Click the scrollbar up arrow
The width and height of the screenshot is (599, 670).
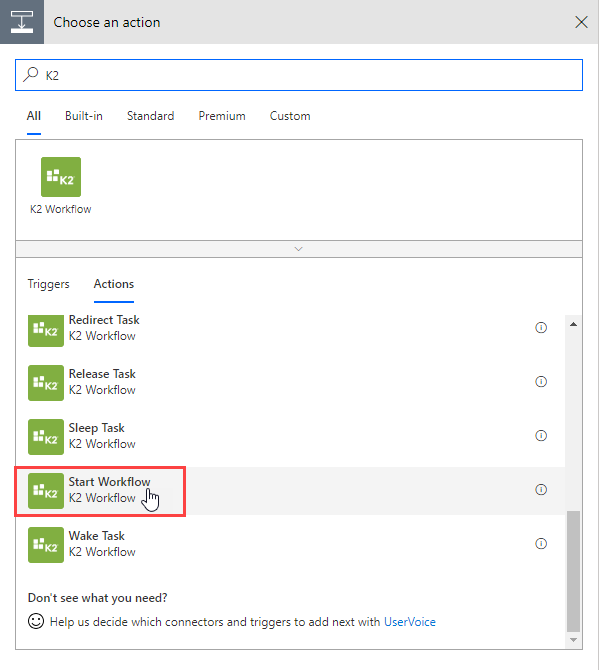(573, 324)
